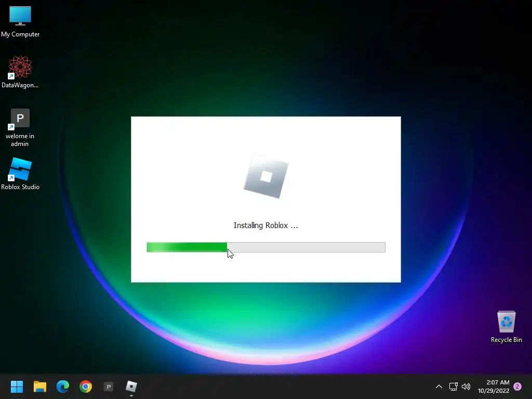
Task: Open the notification badge showing 2
Action: [x=517, y=387]
